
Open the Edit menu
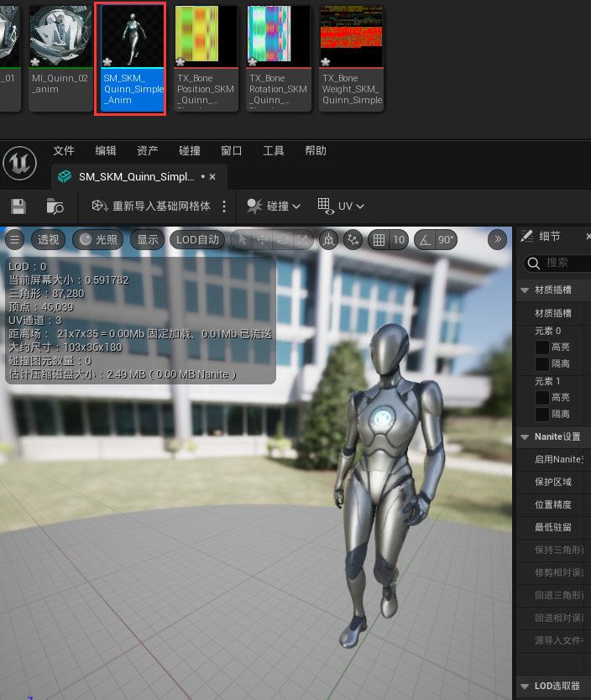pyautogui.click(x=105, y=151)
